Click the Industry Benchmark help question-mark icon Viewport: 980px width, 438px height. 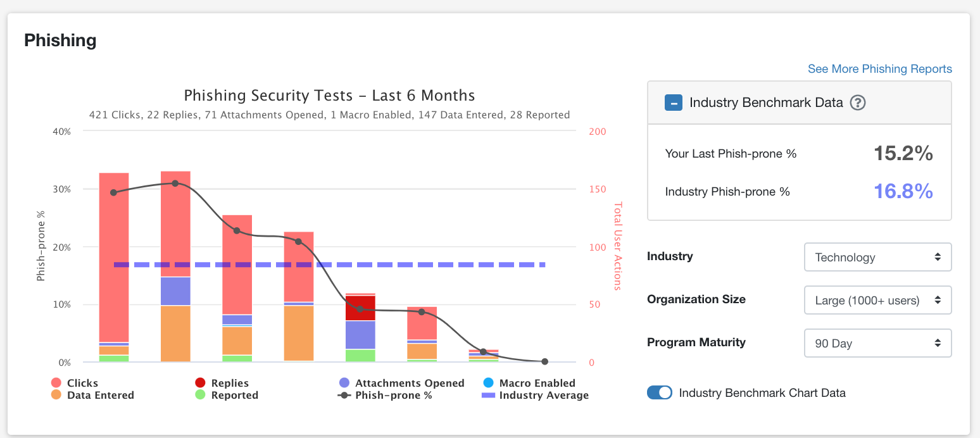pos(857,103)
